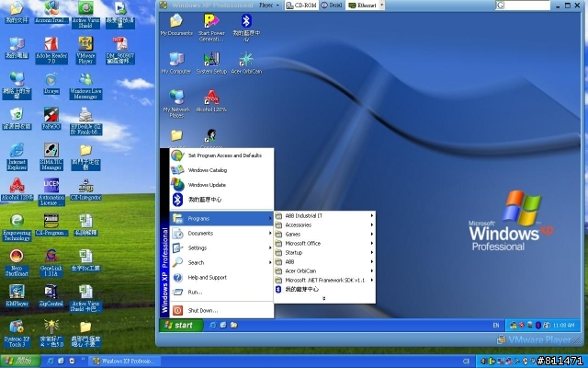Open Active Virus Shield host icon
The width and height of the screenshot is (588, 368).
85,15
